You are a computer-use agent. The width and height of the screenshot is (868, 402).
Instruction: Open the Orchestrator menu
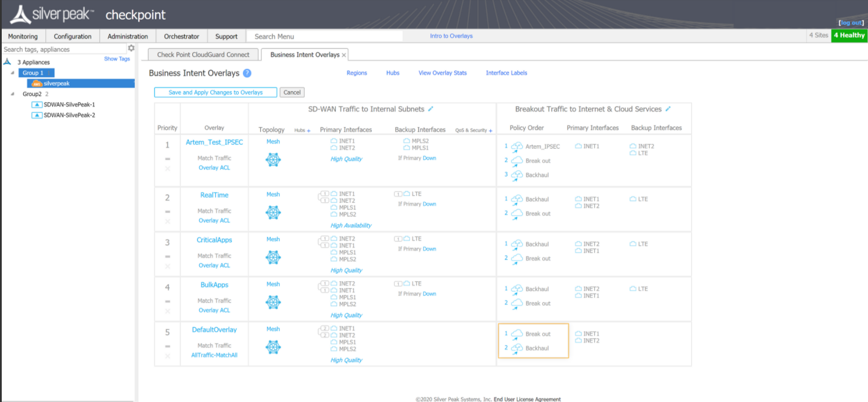181,36
